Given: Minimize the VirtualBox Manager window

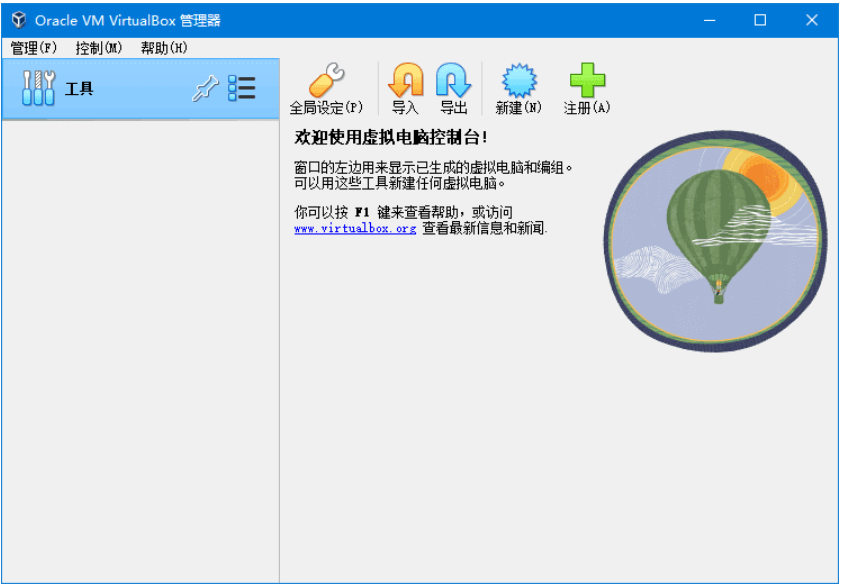Looking at the screenshot, I should tap(709, 19).
